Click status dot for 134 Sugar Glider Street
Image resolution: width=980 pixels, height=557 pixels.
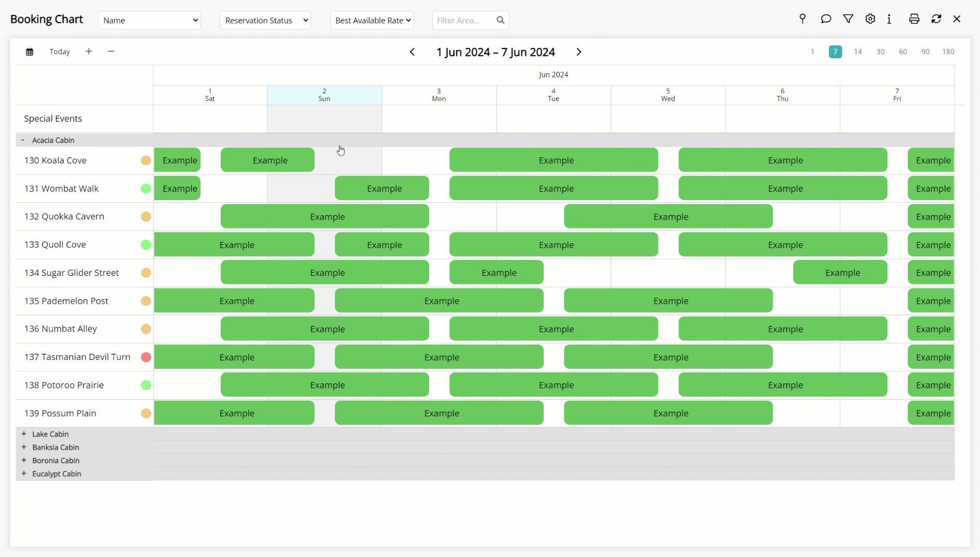point(146,273)
